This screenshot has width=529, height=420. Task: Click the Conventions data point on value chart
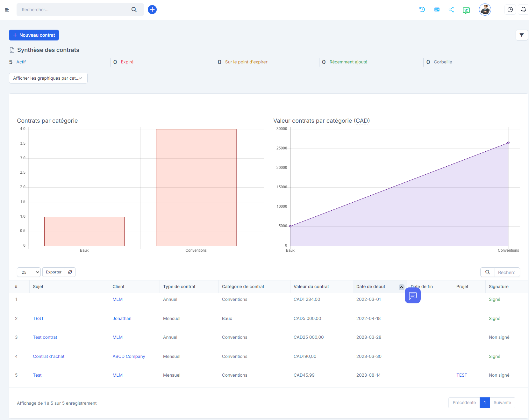pyautogui.click(x=508, y=143)
